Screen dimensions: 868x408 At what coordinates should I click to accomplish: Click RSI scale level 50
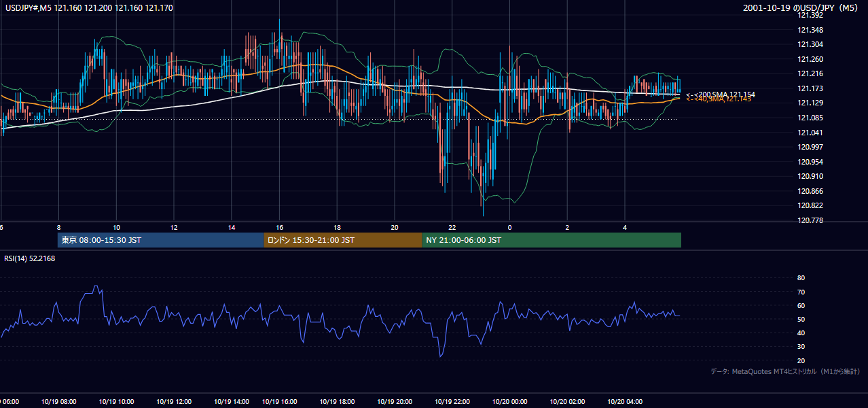click(x=801, y=319)
